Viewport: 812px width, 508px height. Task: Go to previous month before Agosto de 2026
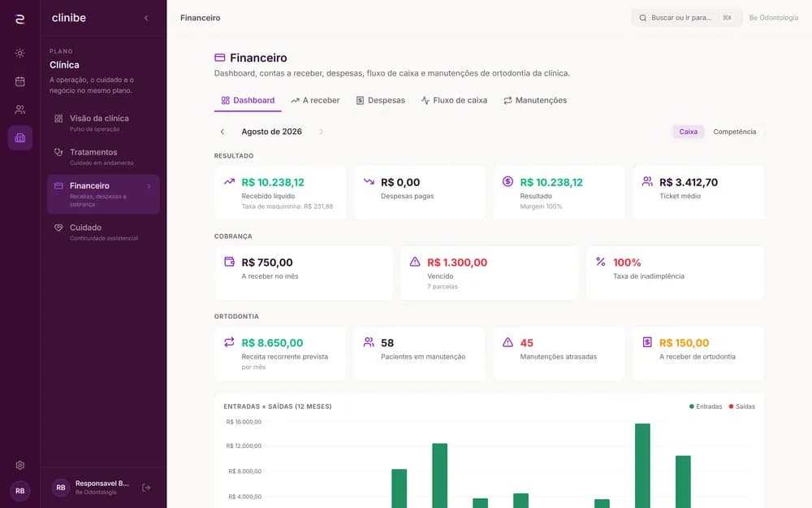(x=222, y=132)
